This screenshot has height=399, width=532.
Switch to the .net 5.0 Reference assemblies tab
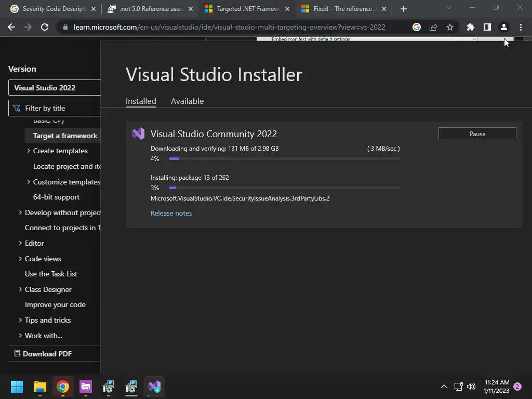tap(150, 9)
